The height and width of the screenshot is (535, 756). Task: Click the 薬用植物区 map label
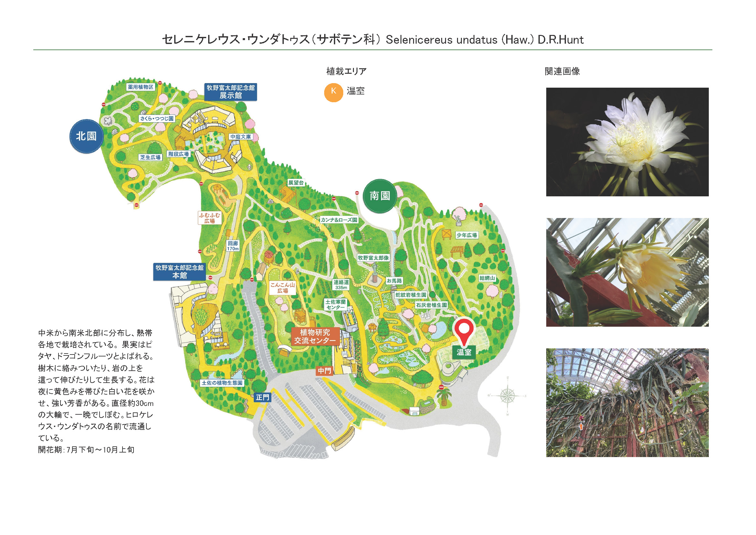141,87
